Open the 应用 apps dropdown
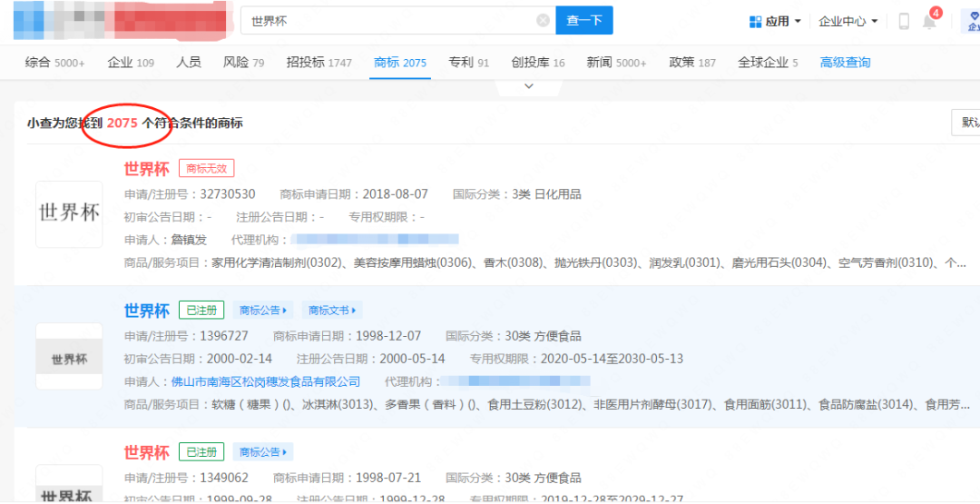Image resolution: width=980 pixels, height=504 pixels. click(x=776, y=21)
